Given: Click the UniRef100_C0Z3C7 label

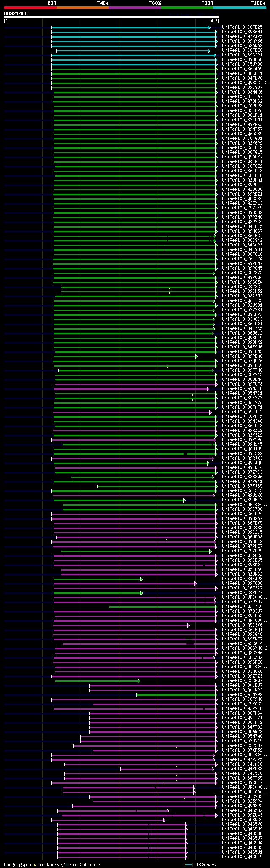Looking at the screenshot, I should click(x=242, y=287).
